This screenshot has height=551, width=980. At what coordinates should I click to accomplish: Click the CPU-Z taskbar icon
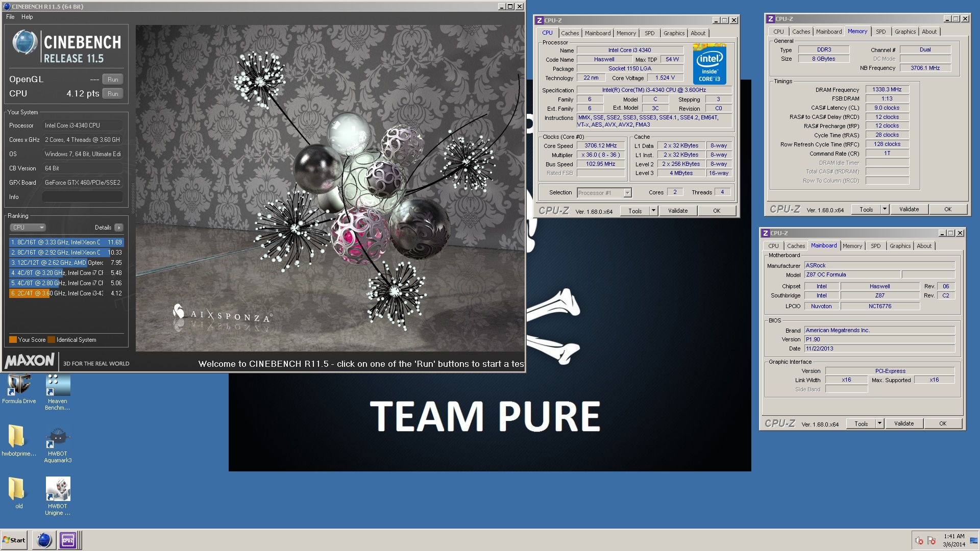68,540
